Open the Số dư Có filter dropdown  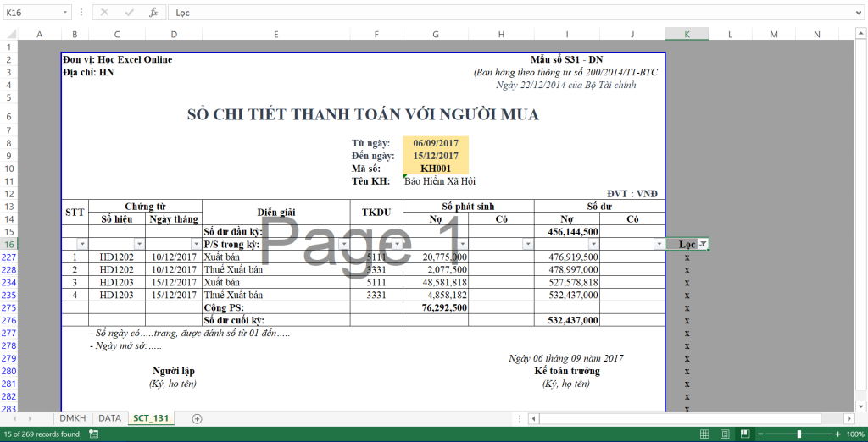click(x=658, y=244)
